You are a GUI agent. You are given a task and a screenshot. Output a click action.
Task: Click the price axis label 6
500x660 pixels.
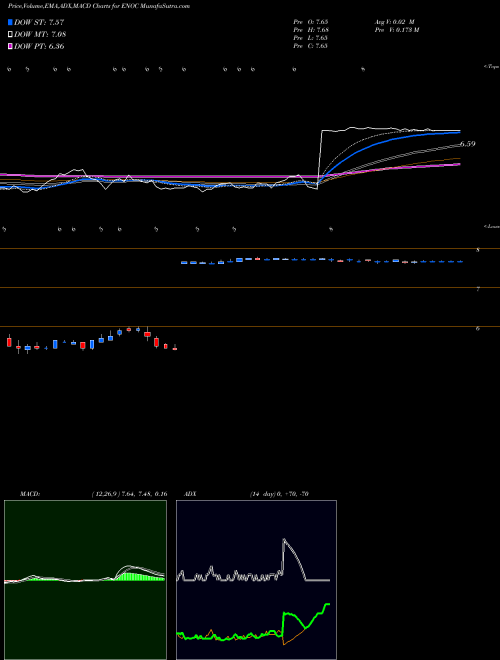pyautogui.click(x=478, y=328)
